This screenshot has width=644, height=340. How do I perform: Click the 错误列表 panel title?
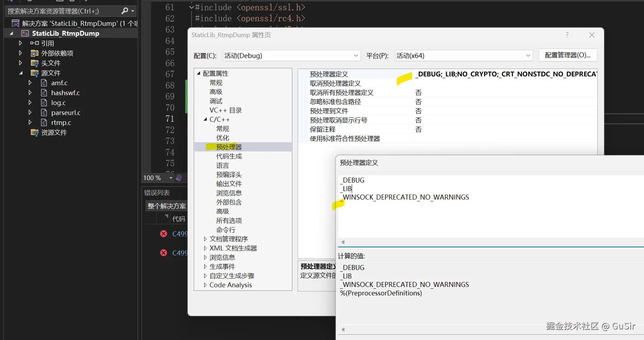coord(157,192)
